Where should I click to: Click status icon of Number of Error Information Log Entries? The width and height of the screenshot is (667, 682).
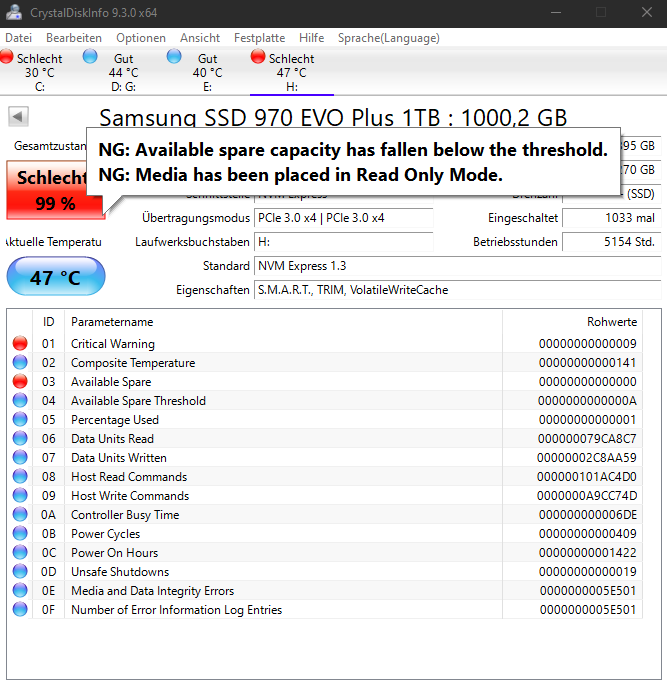(x=20, y=609)
